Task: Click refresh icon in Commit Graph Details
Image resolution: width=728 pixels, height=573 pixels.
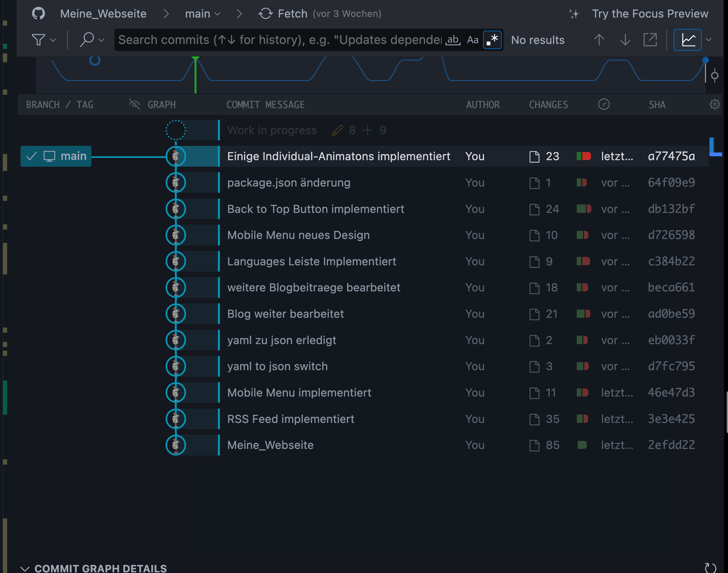Action: tap(710, 568)
